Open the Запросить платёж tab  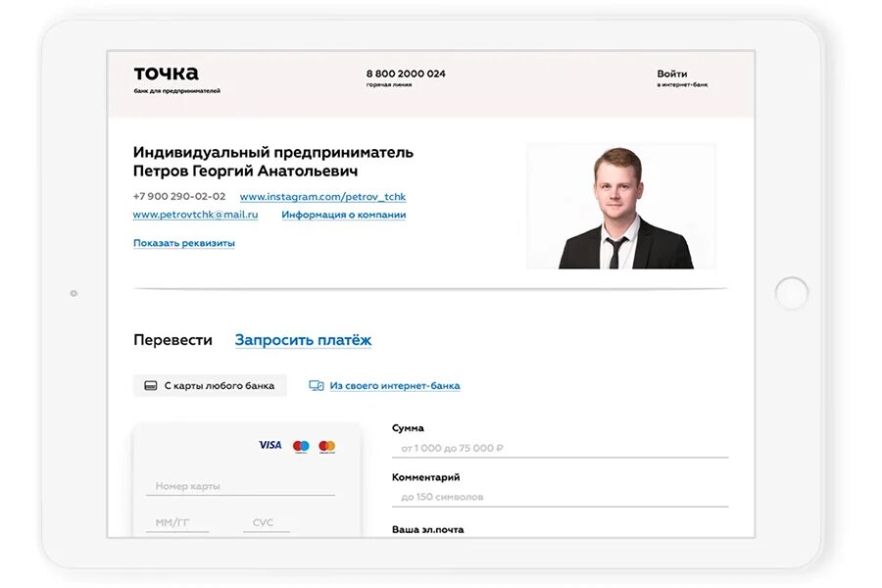[x=303, y=340]
